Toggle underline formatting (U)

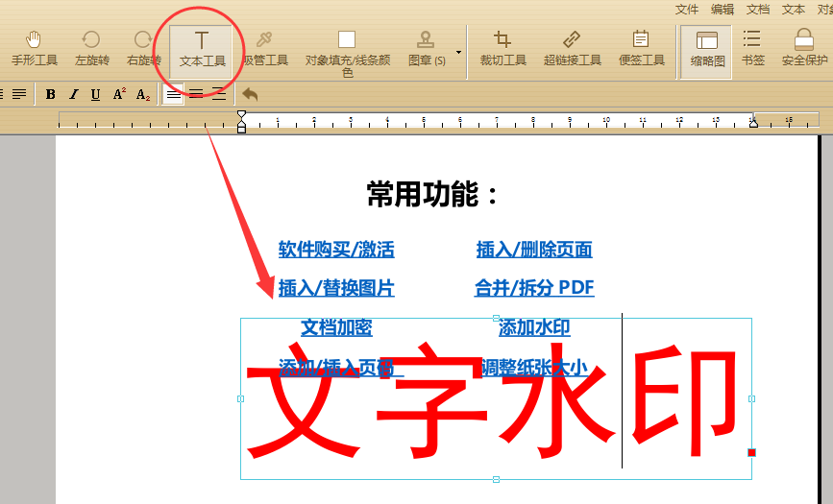96,94
